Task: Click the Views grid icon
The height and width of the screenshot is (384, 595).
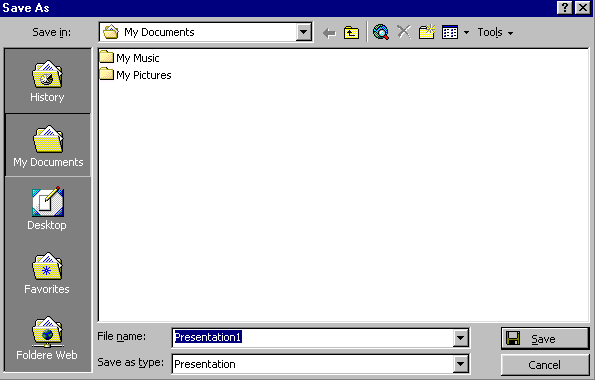Action: point(450,33)
